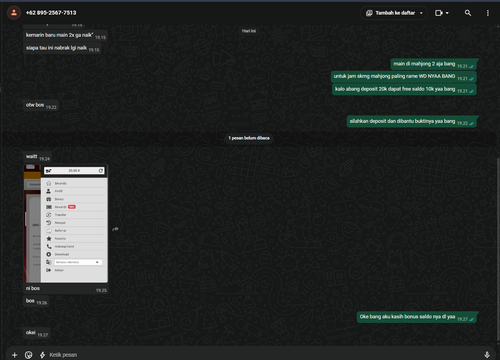The image size is (500, 360).
Task: Select incoming message 'kemarin baru main 2x ga naik'
Action: (65, 35)
